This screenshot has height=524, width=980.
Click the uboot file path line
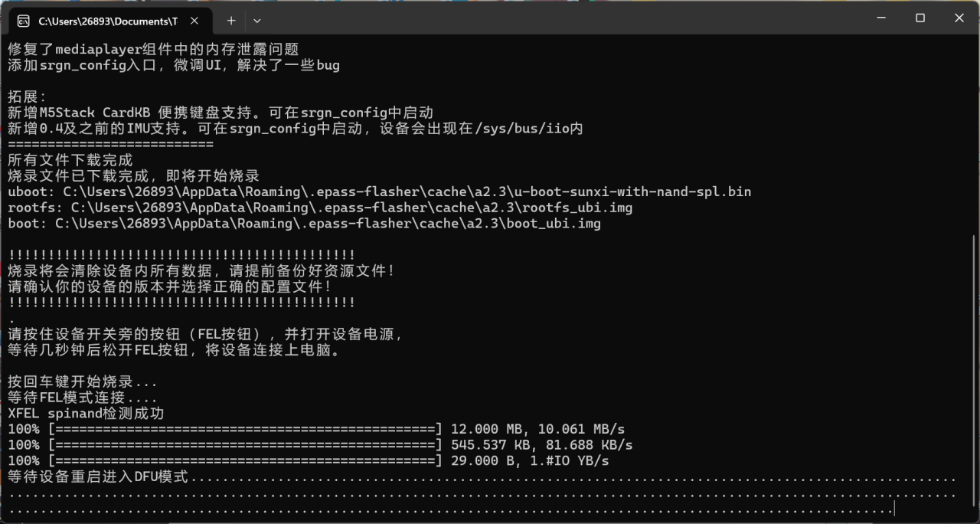379,192
